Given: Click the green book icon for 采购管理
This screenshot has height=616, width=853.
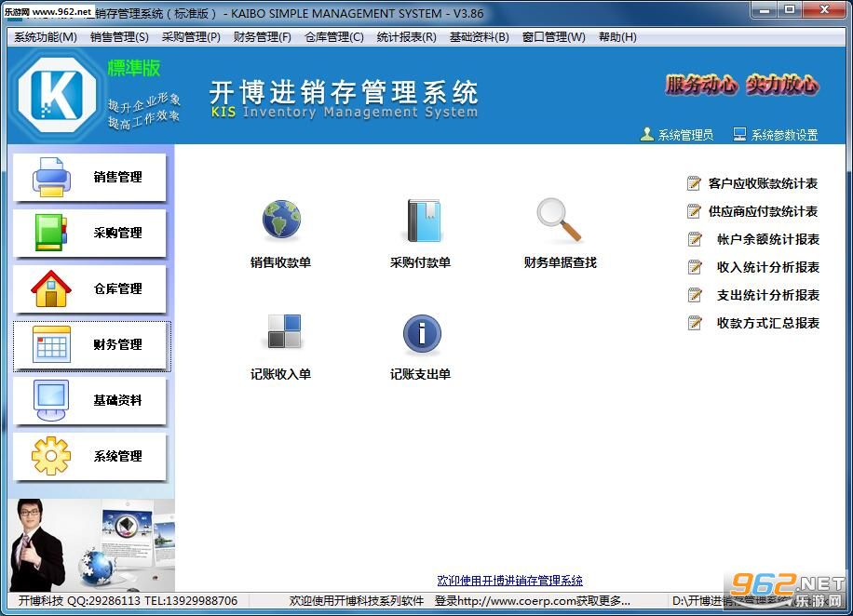Looking at the screenshot, I should [50, 233].
